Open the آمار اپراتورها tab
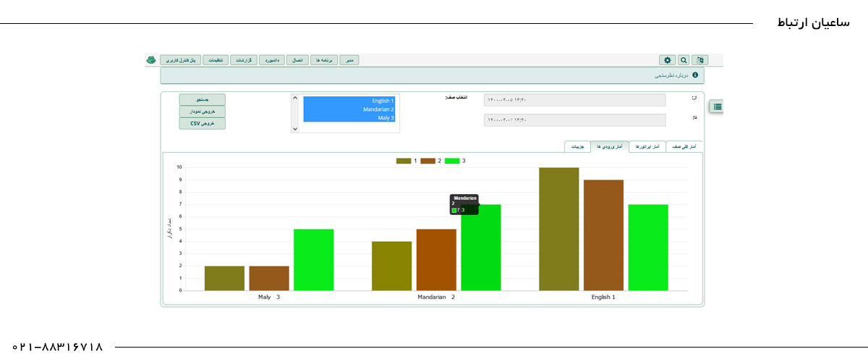 coord(647,146)
